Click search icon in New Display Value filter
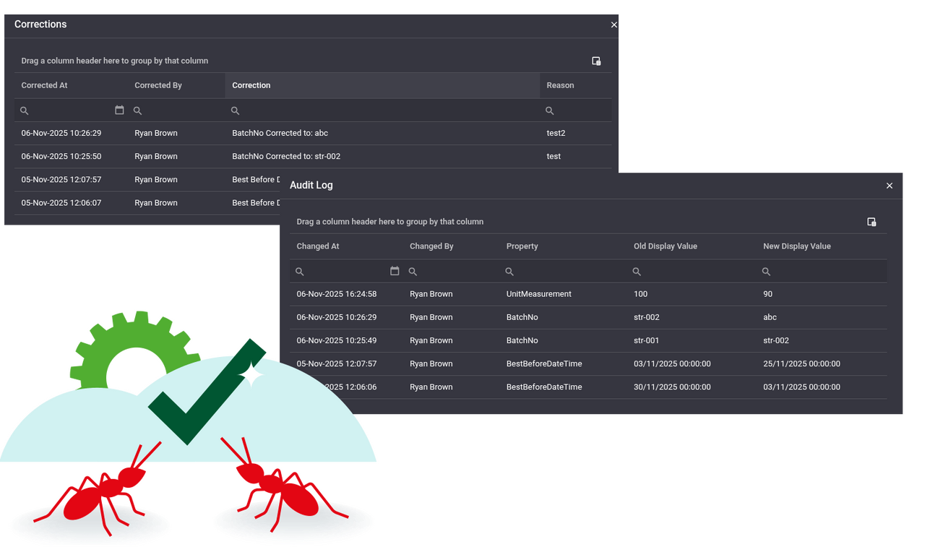Screen dimensions: 943x560 tap(766, 272)
